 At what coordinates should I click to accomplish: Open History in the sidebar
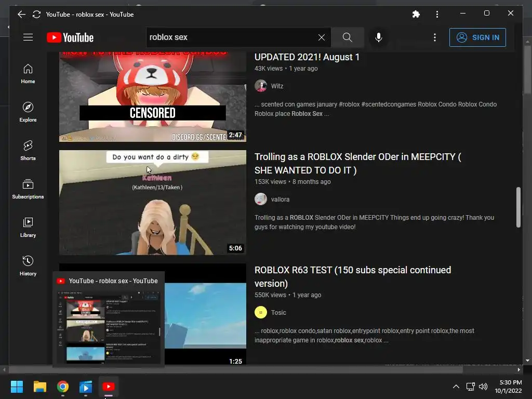[28, 265]
